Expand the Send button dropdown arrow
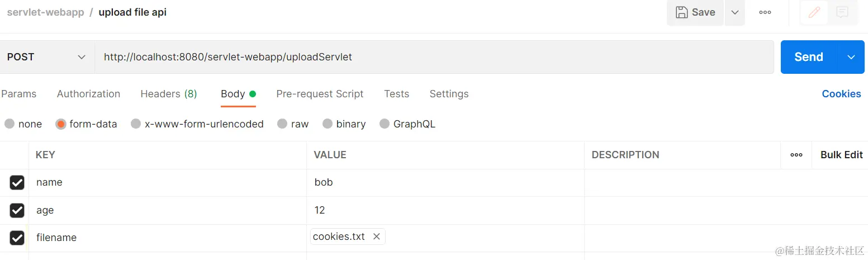 [x=851, y=57]
